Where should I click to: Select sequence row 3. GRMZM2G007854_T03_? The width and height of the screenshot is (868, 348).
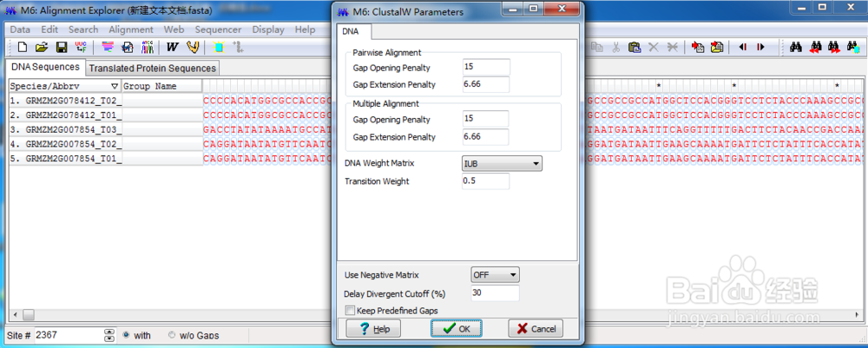click(x=65, y=130)
